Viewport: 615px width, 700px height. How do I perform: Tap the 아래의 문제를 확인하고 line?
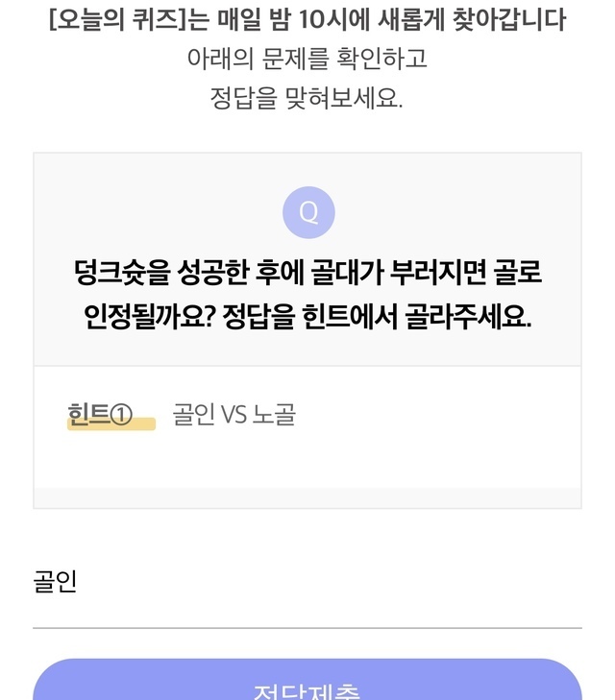tap(307, 59)
